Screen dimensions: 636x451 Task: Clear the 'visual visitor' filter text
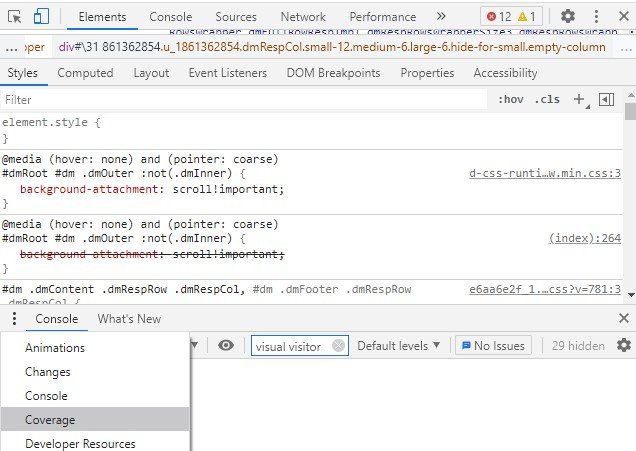(338, 346)
